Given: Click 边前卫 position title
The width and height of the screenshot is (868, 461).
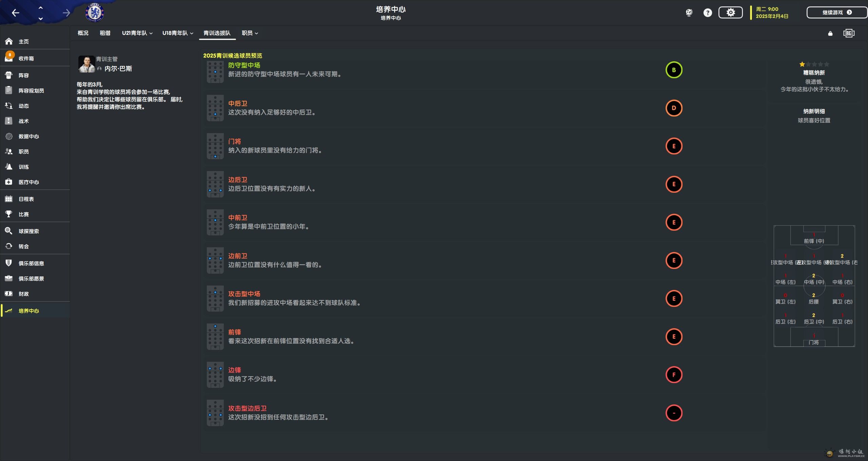Looking at the screenshot, I should tap(238, 256).
